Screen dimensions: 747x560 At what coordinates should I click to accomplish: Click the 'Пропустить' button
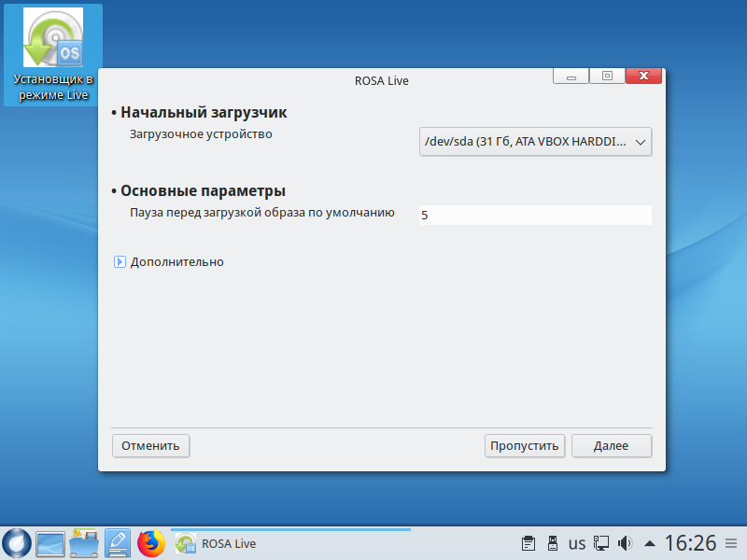[x=525, y=446]
